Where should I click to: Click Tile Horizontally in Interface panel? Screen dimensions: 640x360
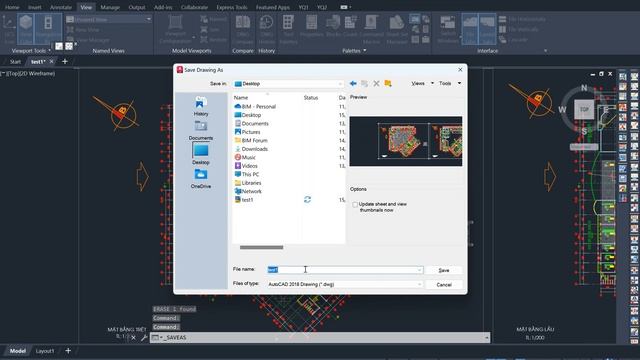[x=522, y=19]
